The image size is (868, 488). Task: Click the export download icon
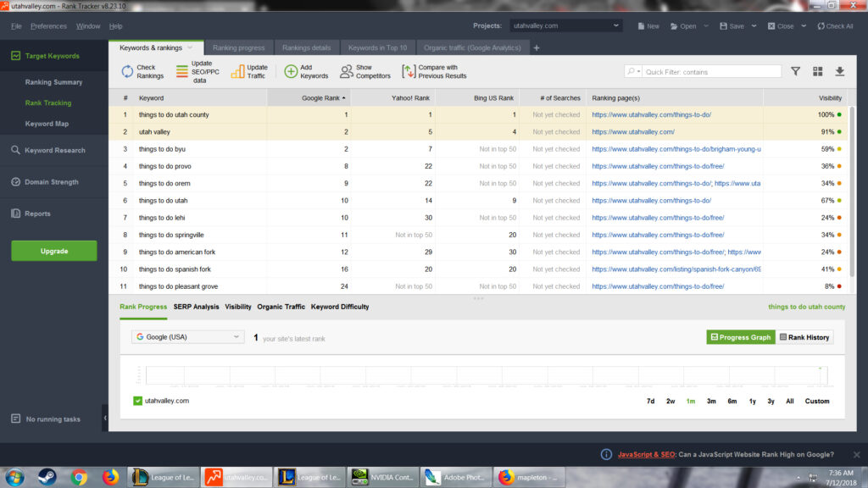pyautogui.click(x=840, y=71)
